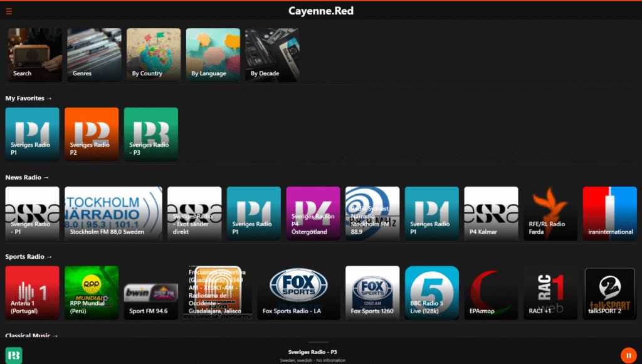Image resolution: width=642 pixels, height=364 pixels.
Task: Tune in to talkSPORT 2
Action: coord(610,293)
